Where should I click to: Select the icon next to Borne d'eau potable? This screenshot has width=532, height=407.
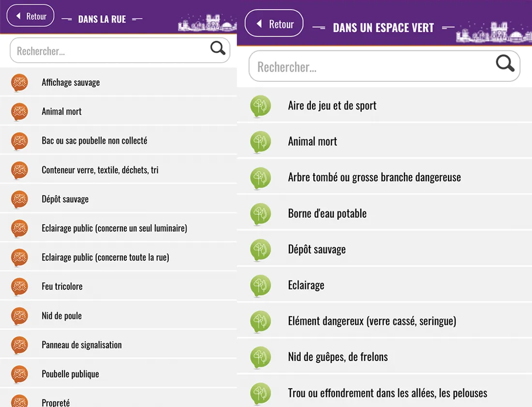261,213
